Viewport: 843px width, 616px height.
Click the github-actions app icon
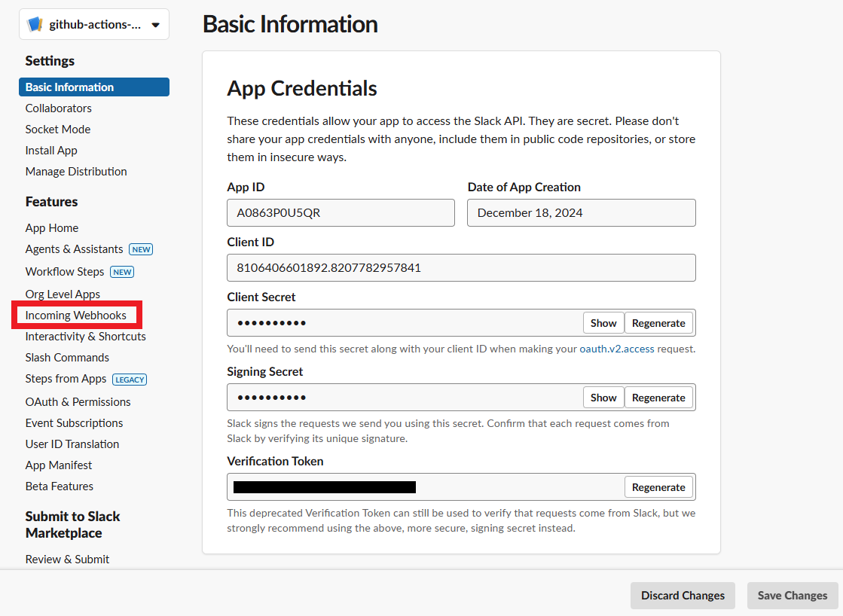35,24
